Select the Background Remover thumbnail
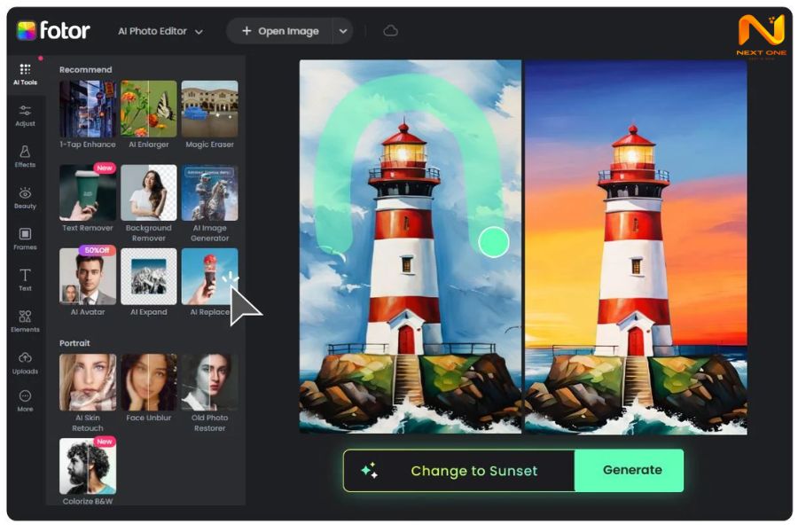 [148, 193]
